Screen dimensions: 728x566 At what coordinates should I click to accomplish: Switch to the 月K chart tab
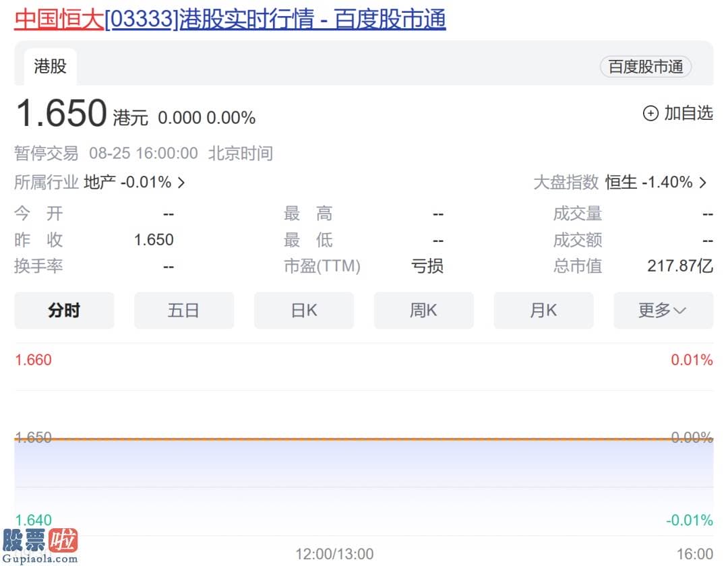tap(543, 311)
